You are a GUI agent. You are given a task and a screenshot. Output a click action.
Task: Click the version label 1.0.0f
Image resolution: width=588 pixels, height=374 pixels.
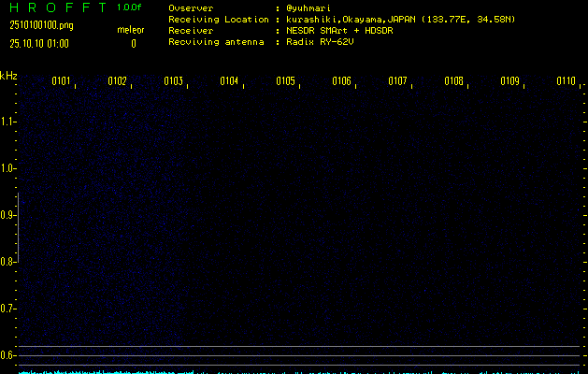tap(129, 7)
